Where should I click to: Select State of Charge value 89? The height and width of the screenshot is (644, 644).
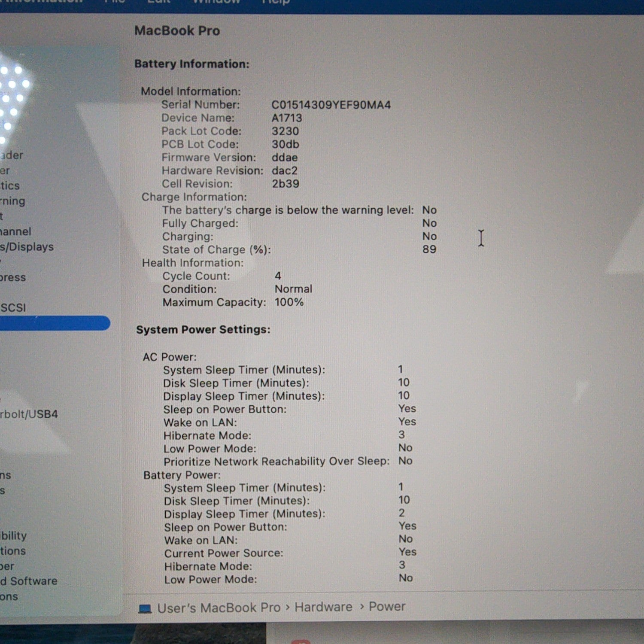click(429, 249)
